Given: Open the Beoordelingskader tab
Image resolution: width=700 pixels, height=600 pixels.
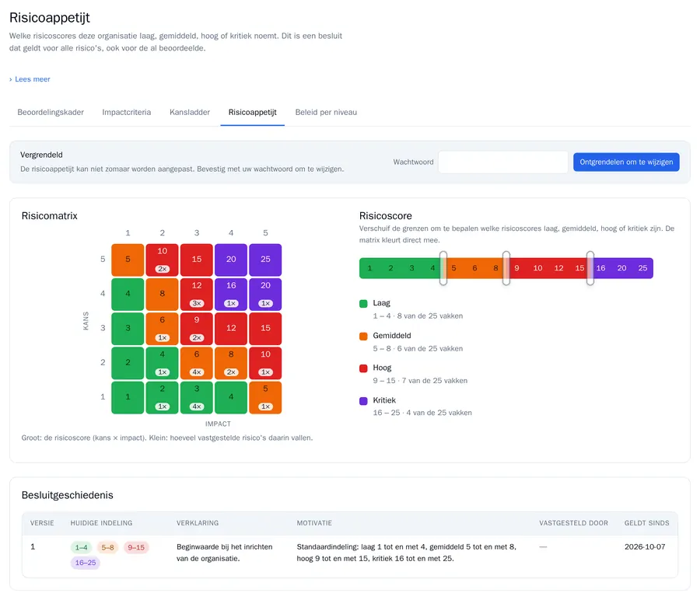Looking at the screenshot, I should coord(51,113).
